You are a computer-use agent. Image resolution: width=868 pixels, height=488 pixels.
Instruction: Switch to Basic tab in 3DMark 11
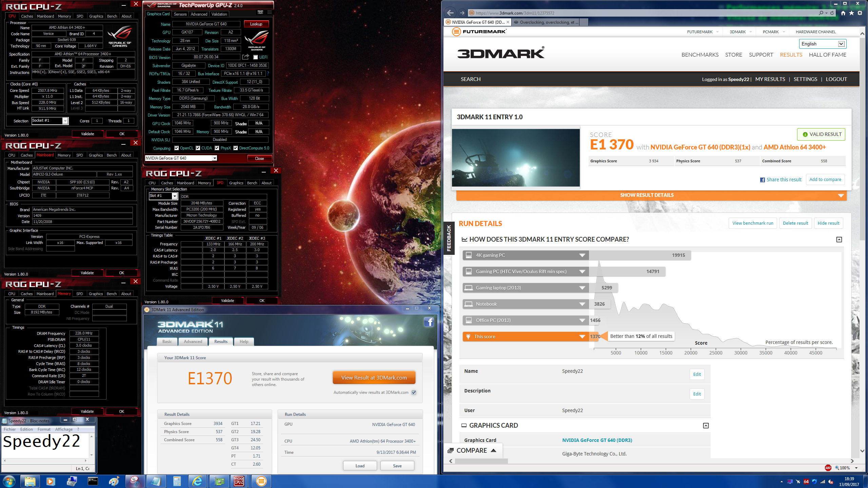pyautogui.click(x=167, y=342)
